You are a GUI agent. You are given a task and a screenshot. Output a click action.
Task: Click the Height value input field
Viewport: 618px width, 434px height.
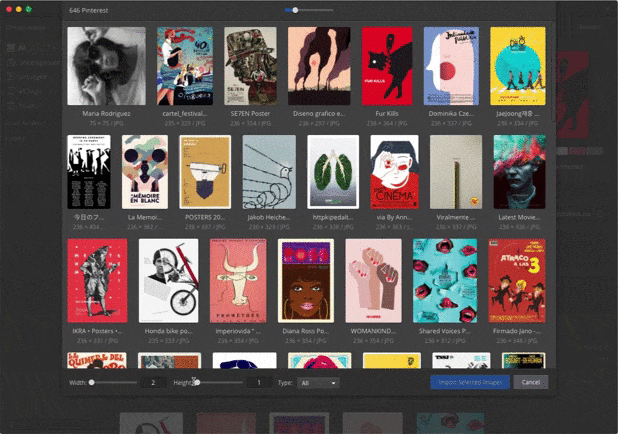point(258,383)
